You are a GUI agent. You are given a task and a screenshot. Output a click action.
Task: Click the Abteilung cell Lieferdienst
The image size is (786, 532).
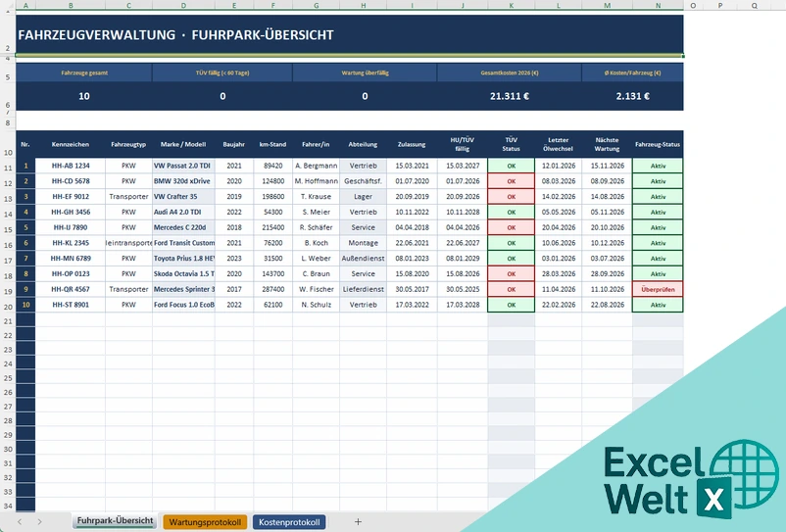coord(363,289)
